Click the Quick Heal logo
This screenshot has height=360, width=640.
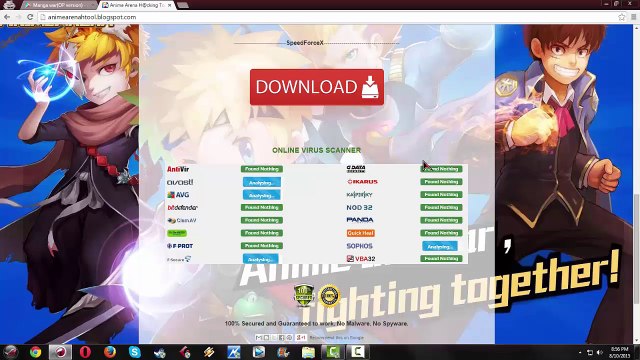coord(360,233)
